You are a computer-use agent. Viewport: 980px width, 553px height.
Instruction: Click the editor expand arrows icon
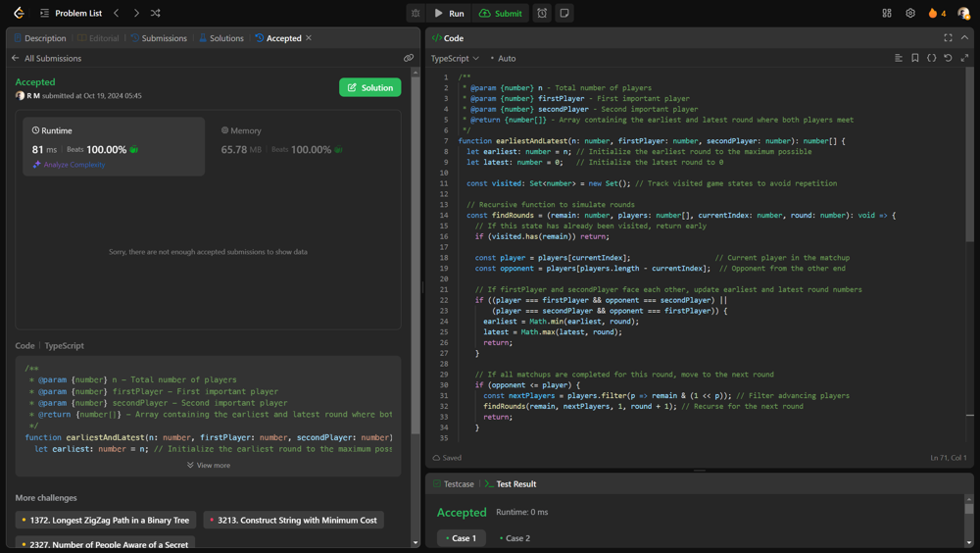[x=964, y=58]
